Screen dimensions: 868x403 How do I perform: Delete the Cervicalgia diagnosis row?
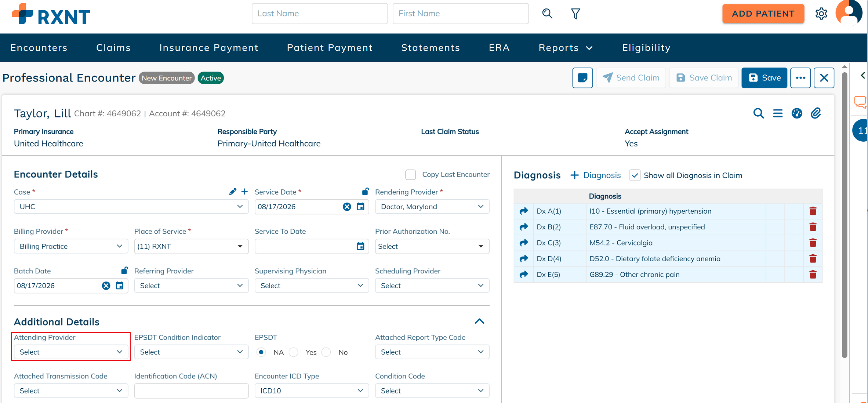point(813,243)
